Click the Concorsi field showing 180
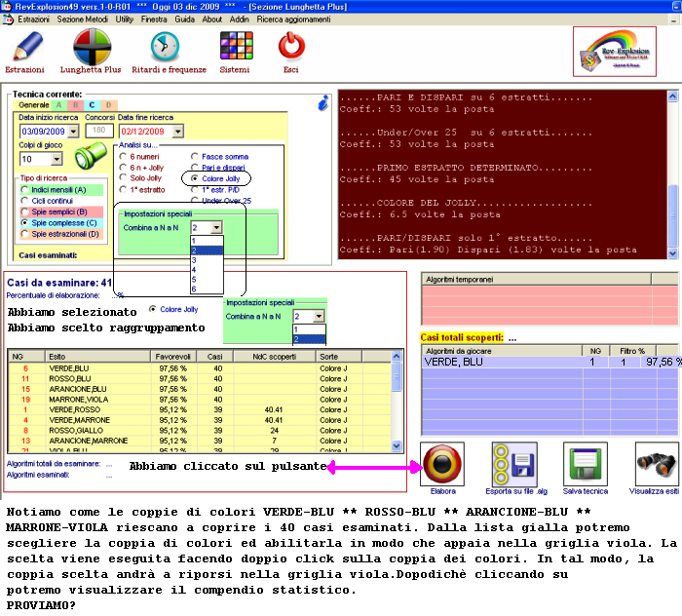 click(x=99, y=130)
